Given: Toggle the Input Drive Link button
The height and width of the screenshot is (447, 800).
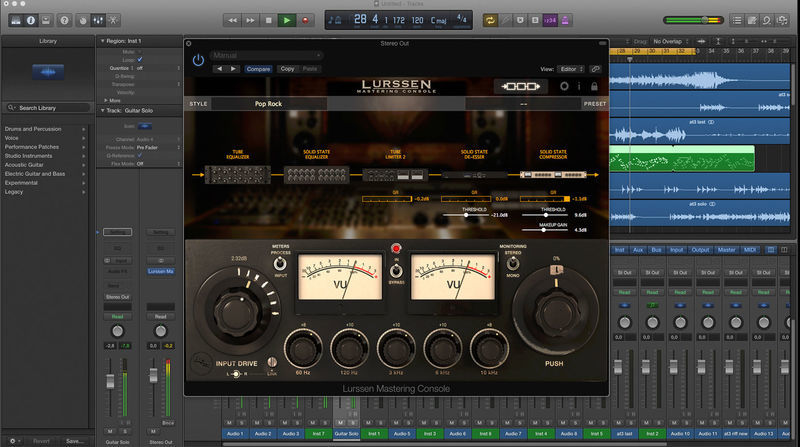Looking at the screenshot, I should 272,362.
